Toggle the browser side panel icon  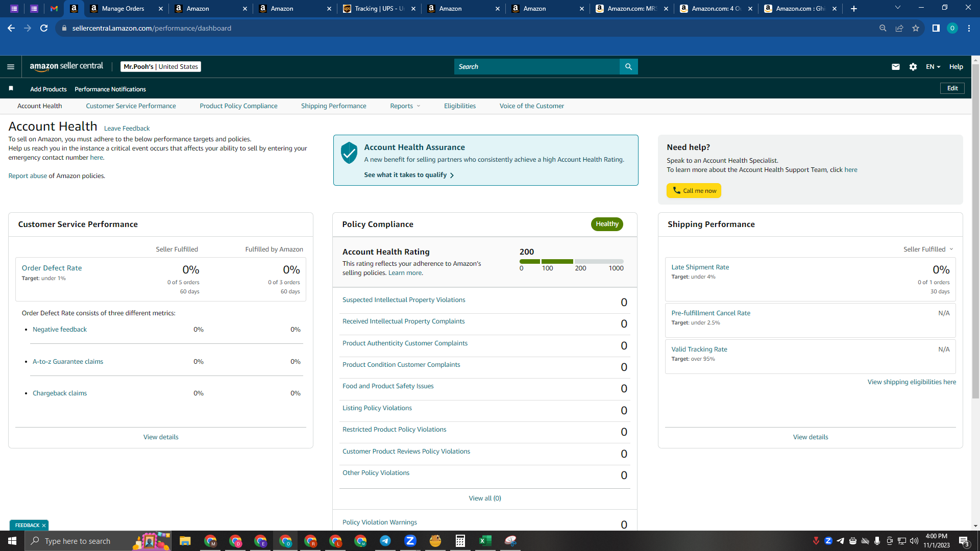[x=936, y=28]
